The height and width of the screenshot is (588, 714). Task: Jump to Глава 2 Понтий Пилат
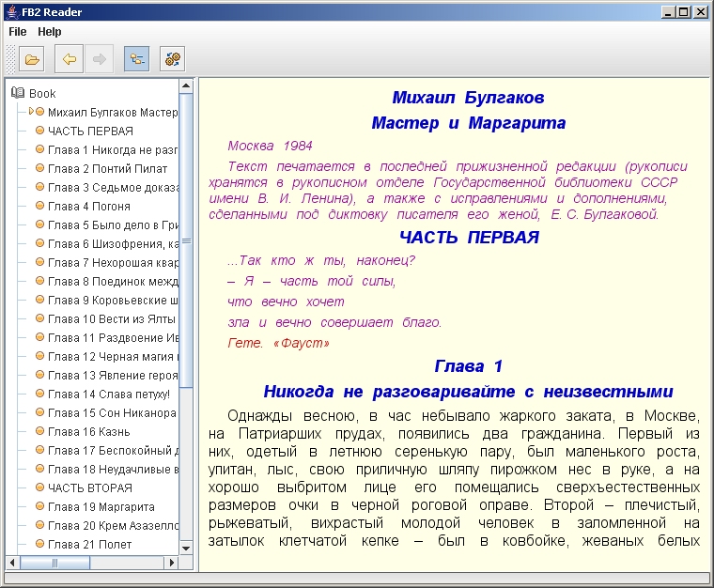[107, 168]
